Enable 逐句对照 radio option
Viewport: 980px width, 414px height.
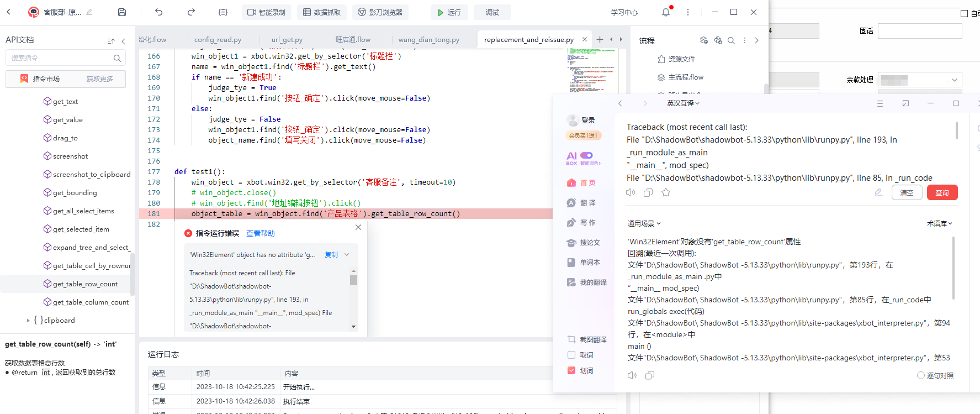point(920,375)
